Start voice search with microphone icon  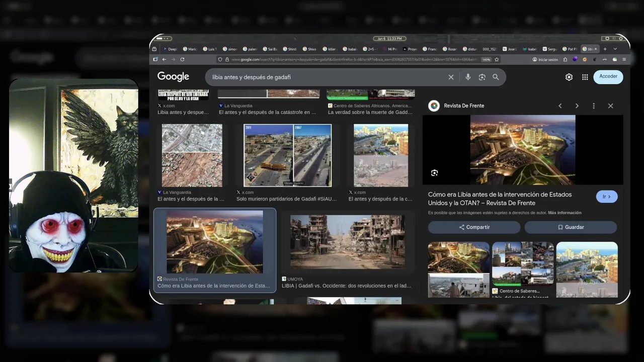(468, 77)
